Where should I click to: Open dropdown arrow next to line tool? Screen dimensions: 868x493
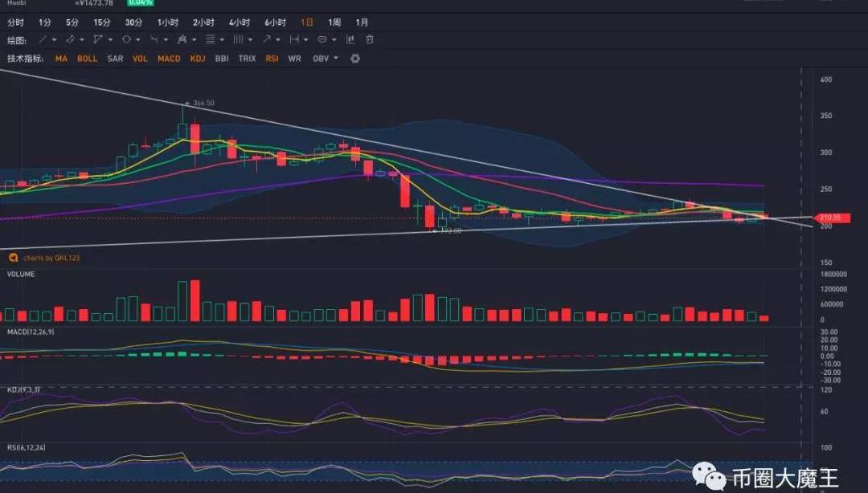coord(54,39)
